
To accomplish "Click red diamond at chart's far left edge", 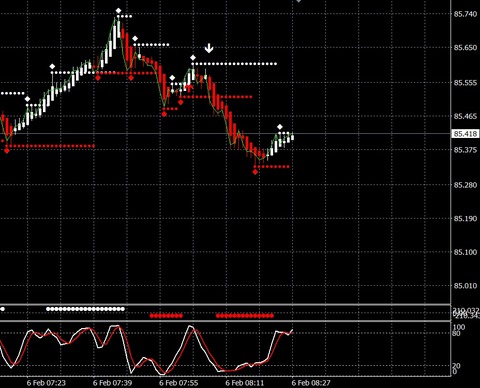I will click(7, 151).
